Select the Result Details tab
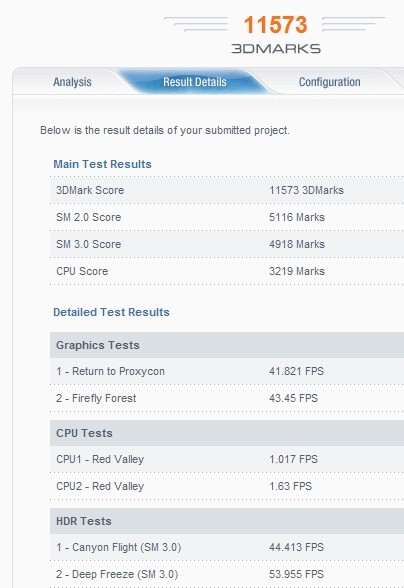The height and width of the screenshot is (588, 404). click(x=195, y=82)
